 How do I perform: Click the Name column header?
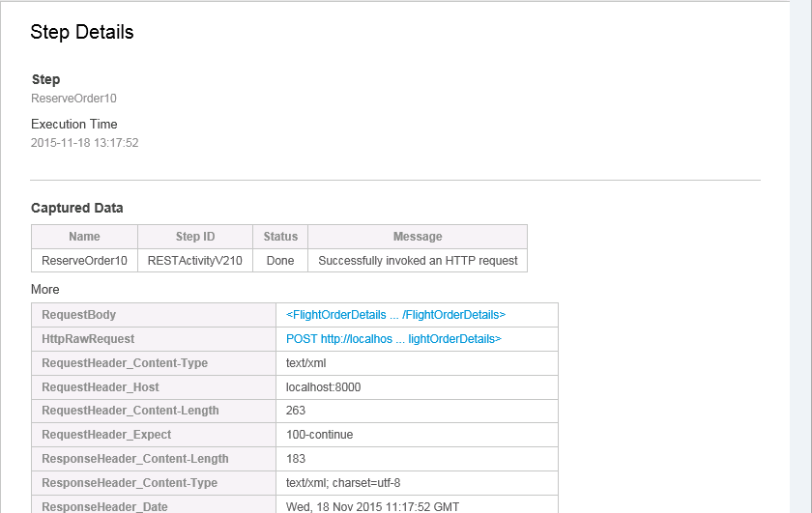coord(84,237)
